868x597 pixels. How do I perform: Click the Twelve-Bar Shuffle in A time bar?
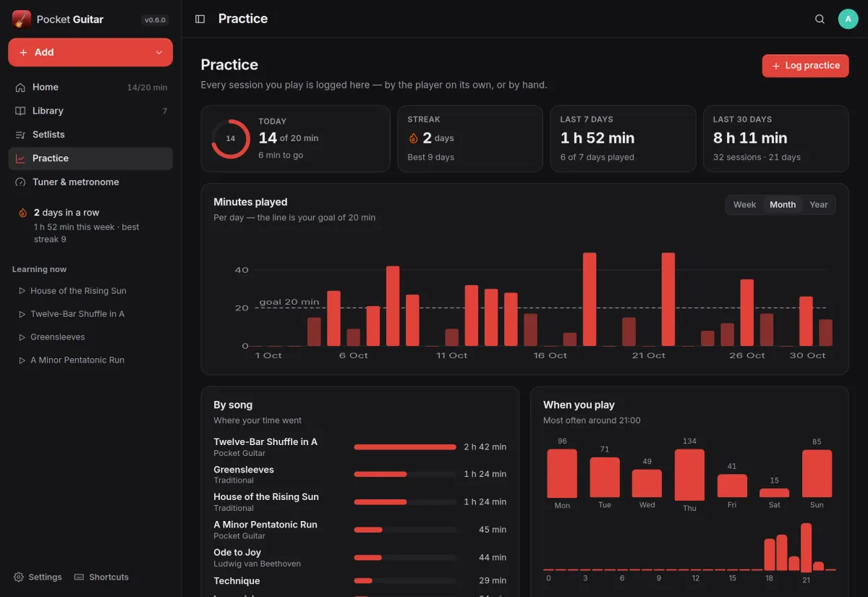click(x=405, y=447)
